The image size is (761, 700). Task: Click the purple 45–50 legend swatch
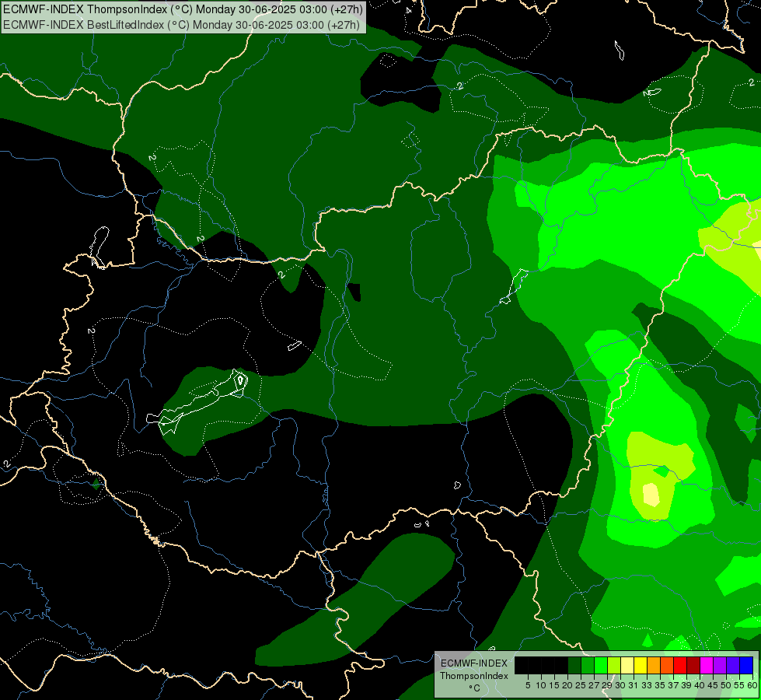coord(721,665)
